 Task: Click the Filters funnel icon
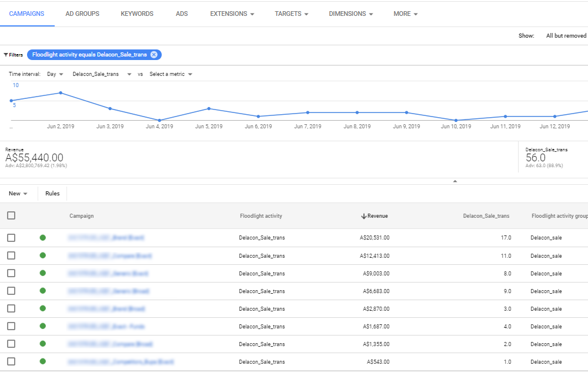(6, 55)
